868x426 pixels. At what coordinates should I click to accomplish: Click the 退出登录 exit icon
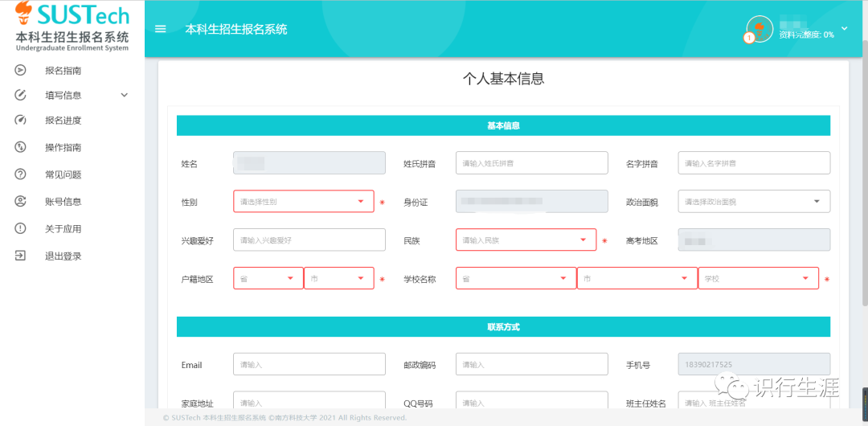(x=20, y=256)
